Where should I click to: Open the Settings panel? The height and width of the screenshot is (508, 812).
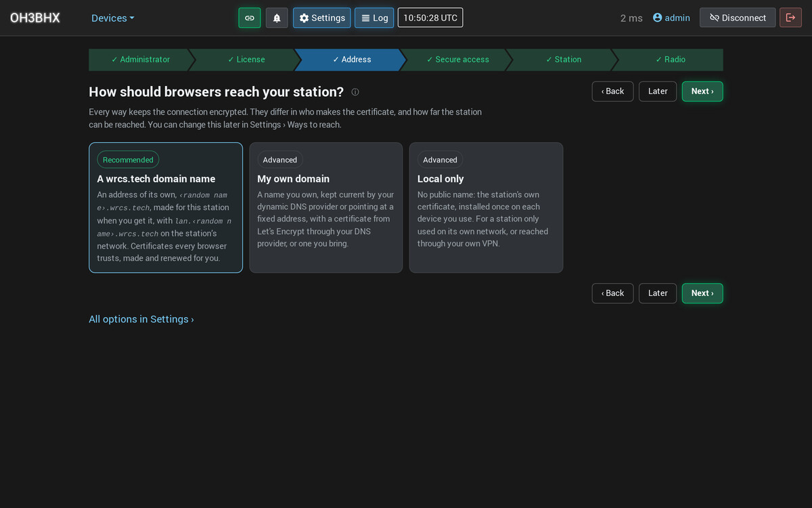(322, 18)
